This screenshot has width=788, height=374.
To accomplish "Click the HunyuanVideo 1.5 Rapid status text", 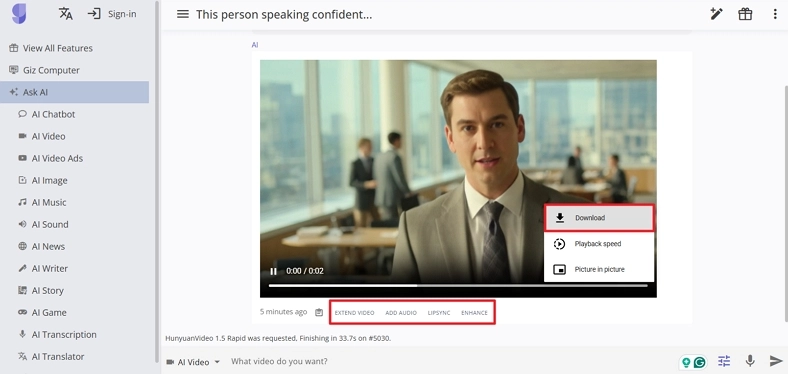I will point(278,338).
